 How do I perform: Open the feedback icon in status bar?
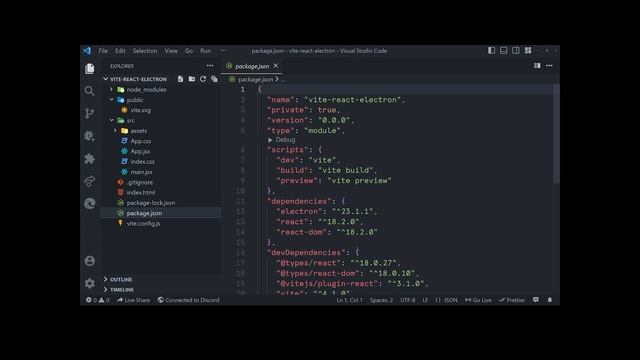click(x=536, y=300)
